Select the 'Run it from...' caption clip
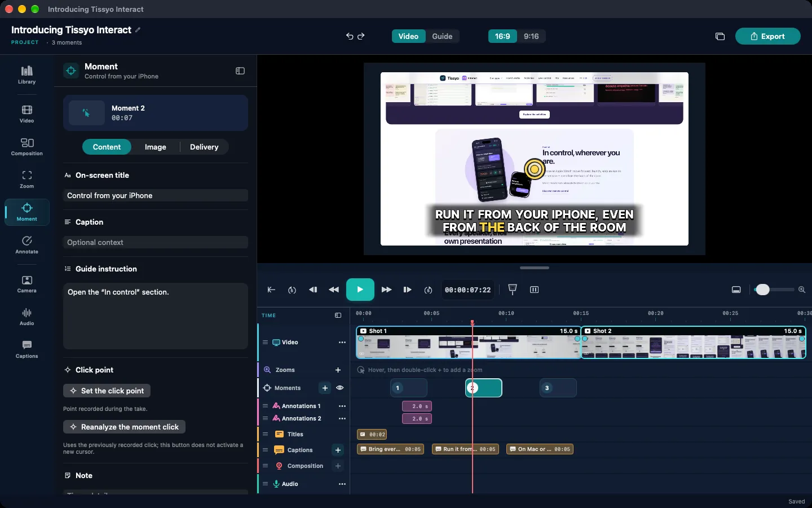812x508 pixels. tap(465, 449)
